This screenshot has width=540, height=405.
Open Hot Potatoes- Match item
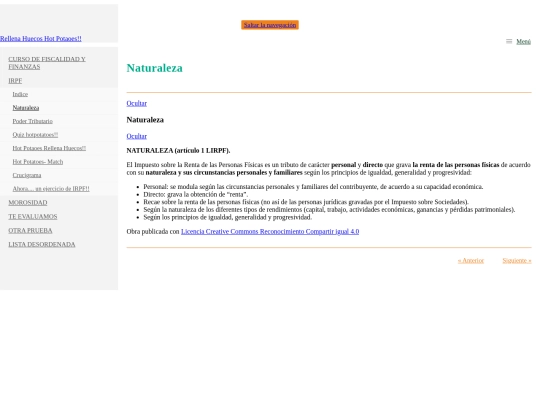(38, 162)
